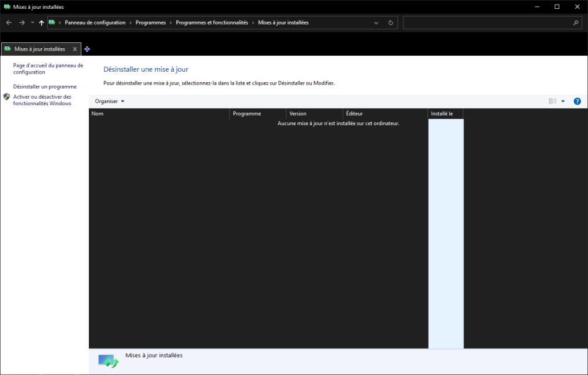
Task: Minimize the window
Action: pyautogui.click(x=537, y=6)
